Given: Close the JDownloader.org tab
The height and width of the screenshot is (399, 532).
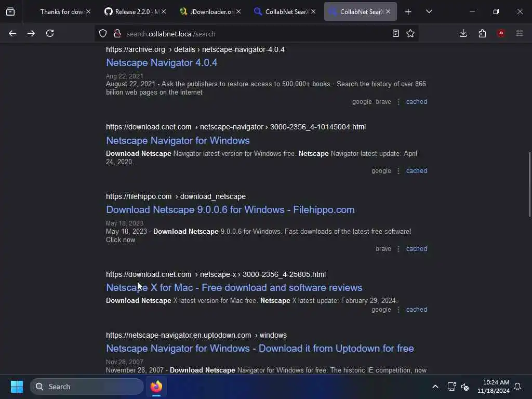Looking at the screenshot, I should click(x=238, y=11).
